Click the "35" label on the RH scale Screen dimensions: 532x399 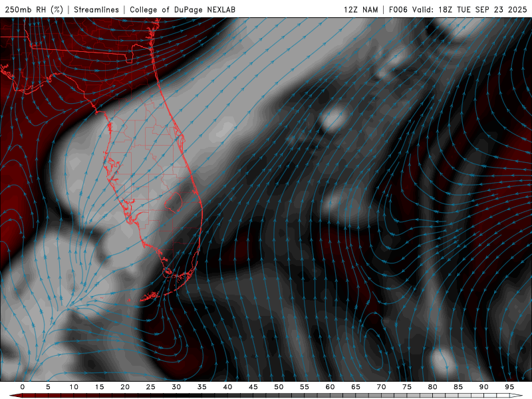coord(202,387)
